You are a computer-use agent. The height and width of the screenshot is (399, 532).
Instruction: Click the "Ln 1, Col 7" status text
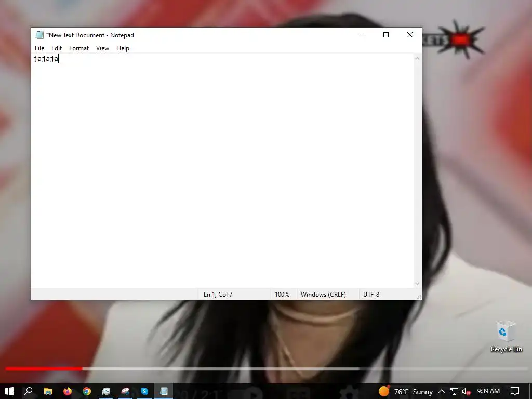click(x=218, y=294)
